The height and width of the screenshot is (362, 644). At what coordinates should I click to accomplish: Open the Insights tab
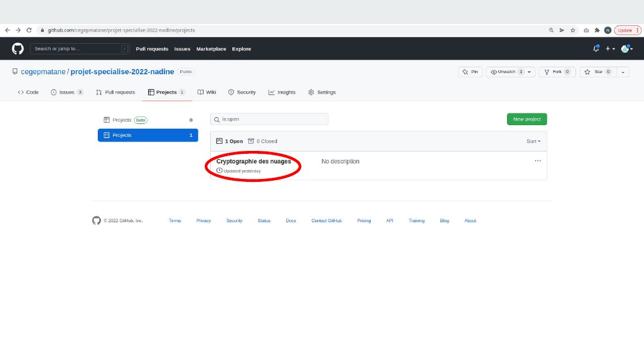[282, 92]
